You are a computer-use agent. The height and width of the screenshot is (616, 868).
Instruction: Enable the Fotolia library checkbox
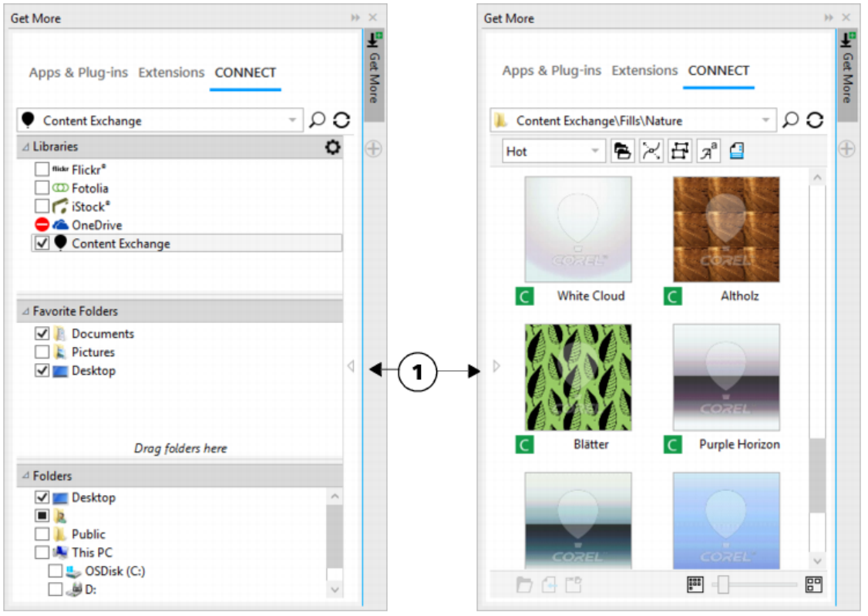tap(42, 187)
